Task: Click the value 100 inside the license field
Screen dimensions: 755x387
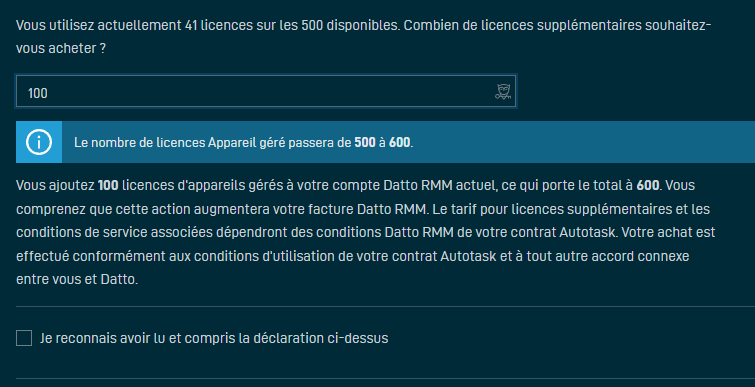Action: [x=38, y=93]
